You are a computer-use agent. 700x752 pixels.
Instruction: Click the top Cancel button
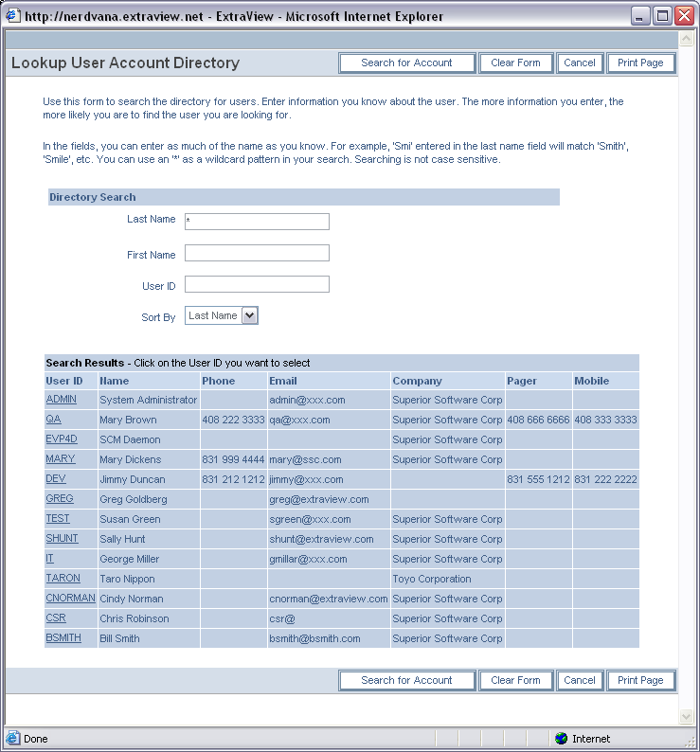coord(579,63)
